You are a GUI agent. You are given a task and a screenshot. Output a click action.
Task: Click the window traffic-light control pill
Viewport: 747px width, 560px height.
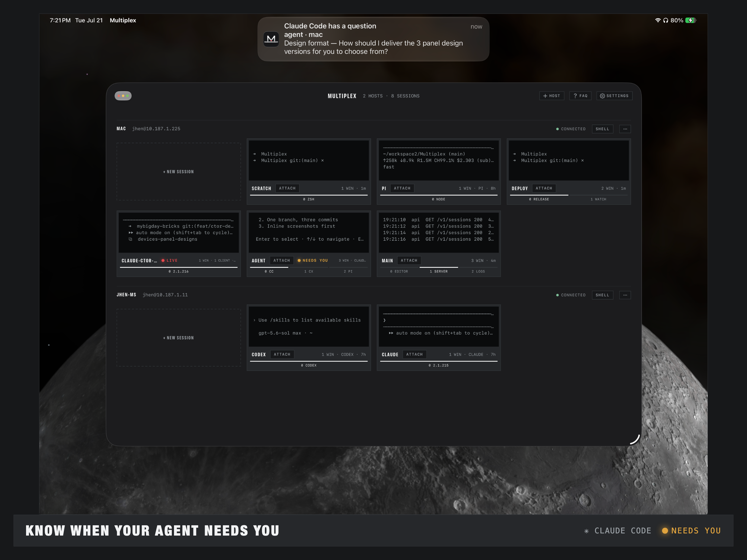point(123,96)
